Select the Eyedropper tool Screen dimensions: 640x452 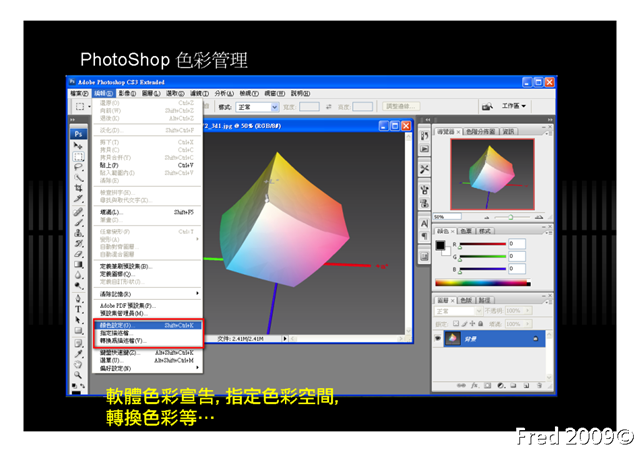pyautogui.click(x=78, y=354)
